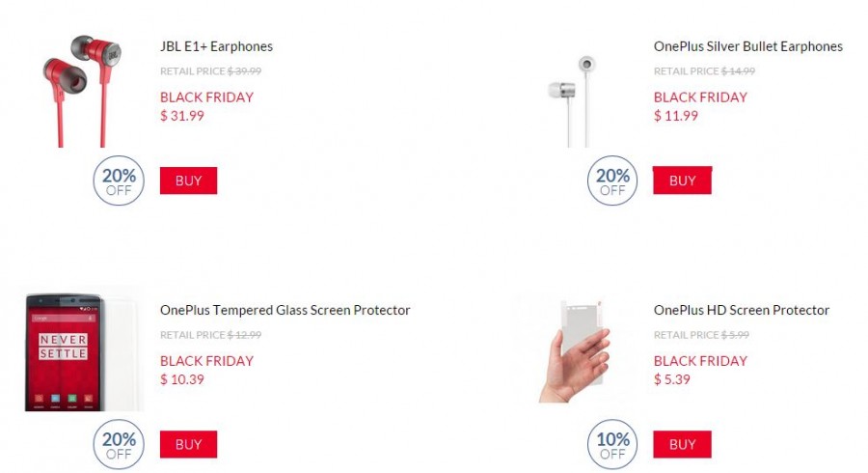
Task: Click the OnePlus HD Screen Protector title
Action: tap(741, 310)
